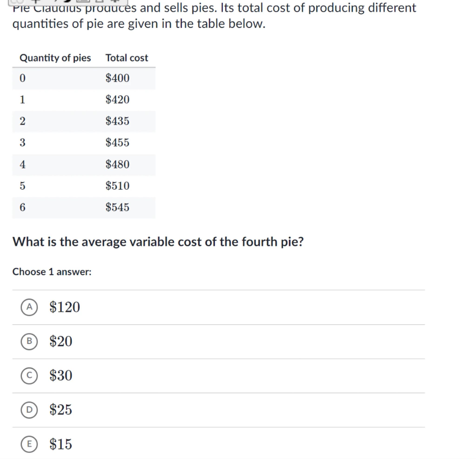Click the quantity 0 cell in table
Image resolution: width=476 pixels, height=459 pixels.
point(23,78)
